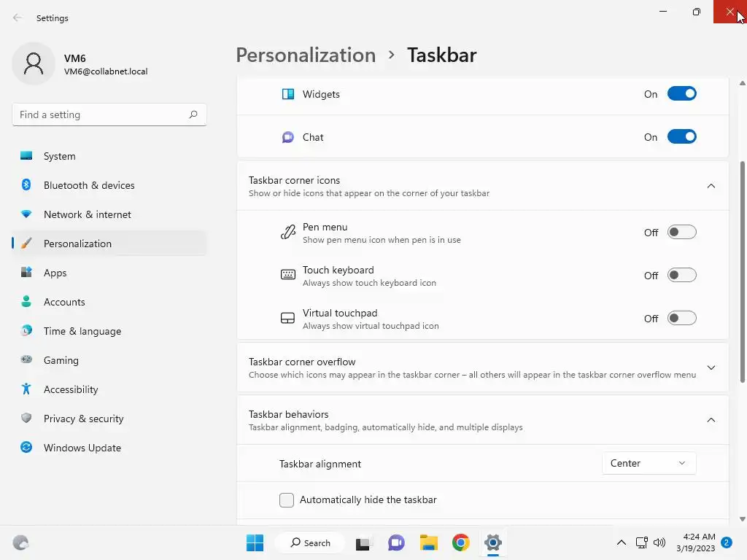Screen dimensions: 747x560
Task: Click the back arrow in Settings header
Action: coord(18,18)
